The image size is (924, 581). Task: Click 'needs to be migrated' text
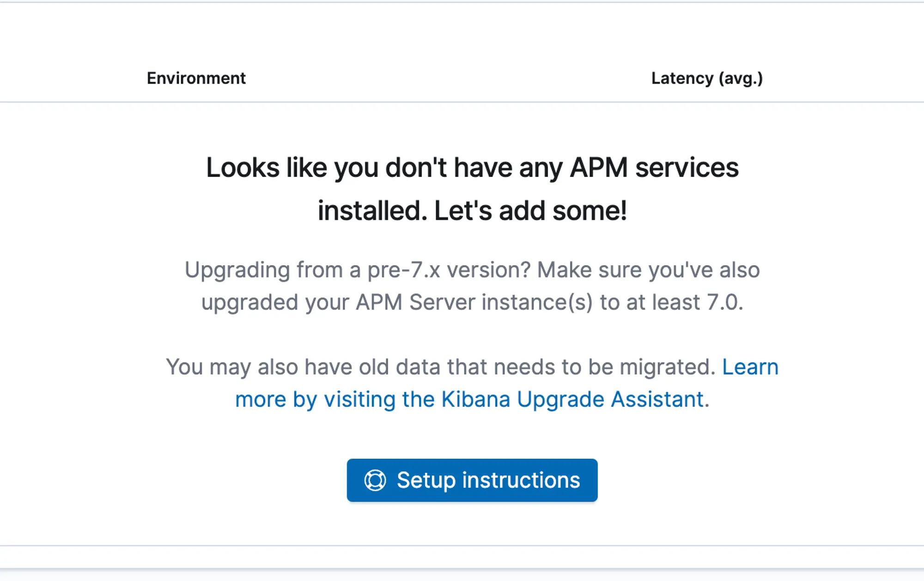(604, 367)
